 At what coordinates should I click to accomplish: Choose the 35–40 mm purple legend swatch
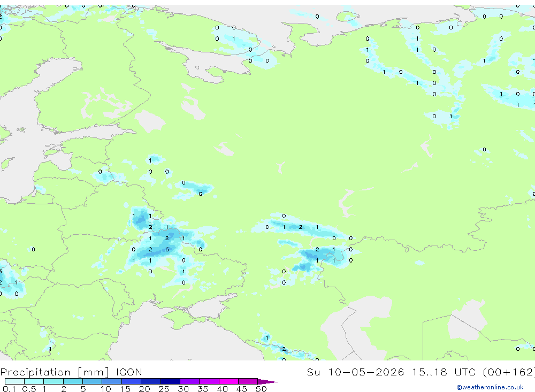(x=209, y=381)
